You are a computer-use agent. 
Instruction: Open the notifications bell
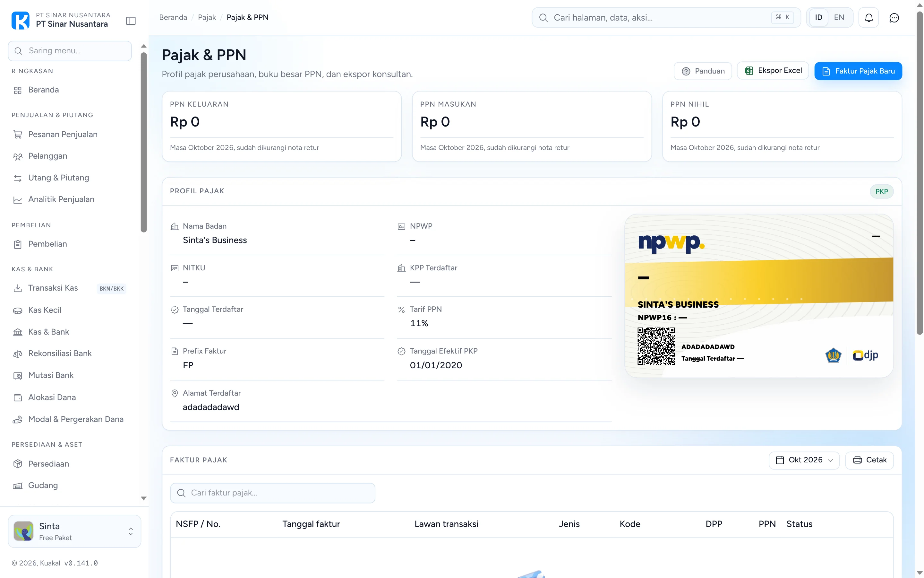[x=868, y=18]
